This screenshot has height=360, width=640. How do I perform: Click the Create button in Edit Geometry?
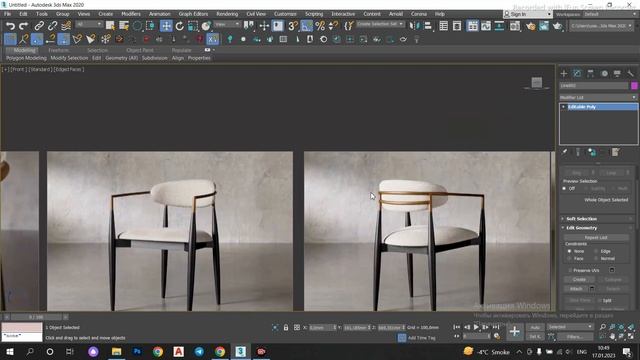click(x=579, y=280)
